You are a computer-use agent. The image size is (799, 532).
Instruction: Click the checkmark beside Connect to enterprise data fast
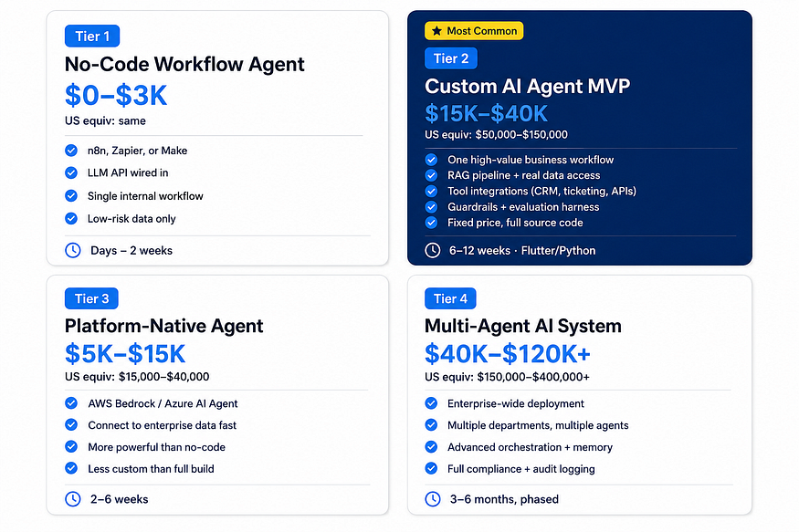click(71, 425)
